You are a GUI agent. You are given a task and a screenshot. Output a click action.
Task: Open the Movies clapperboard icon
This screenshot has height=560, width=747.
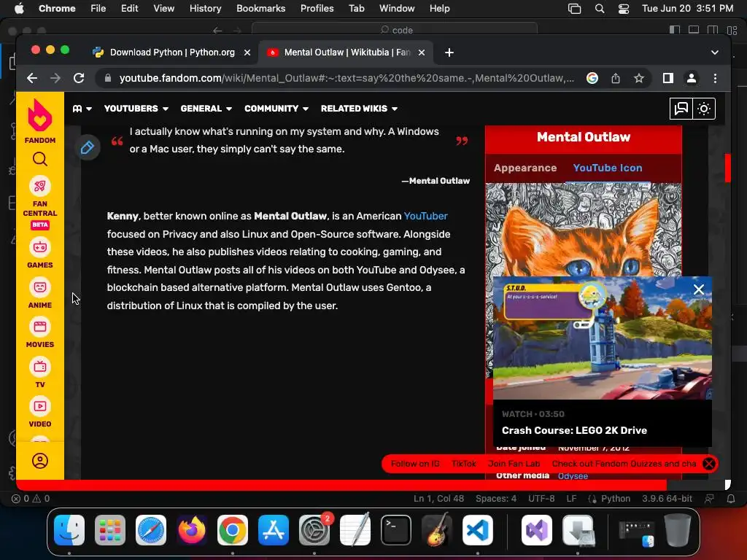(40, 327)
